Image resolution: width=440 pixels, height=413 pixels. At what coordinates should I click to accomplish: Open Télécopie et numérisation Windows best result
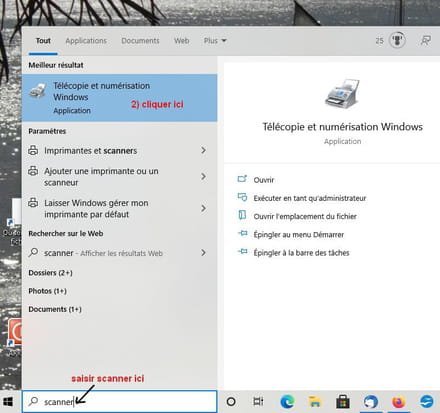tap(119, 98)
